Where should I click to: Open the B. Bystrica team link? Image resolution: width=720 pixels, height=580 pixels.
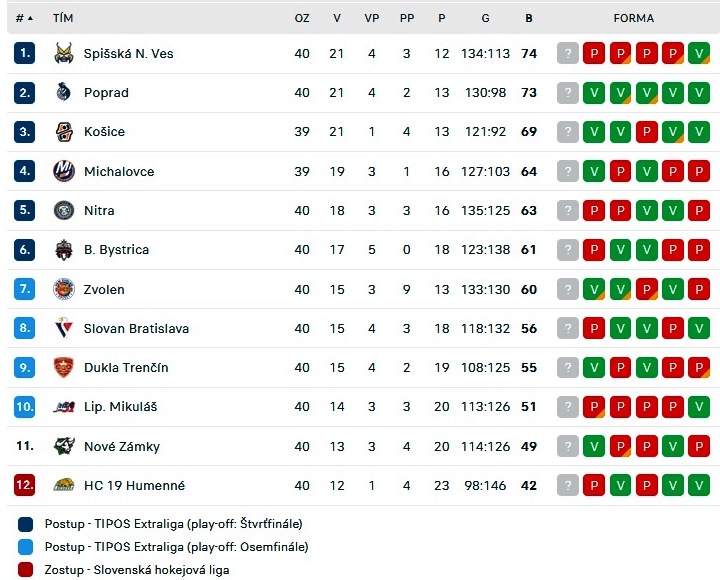point(116,250)
